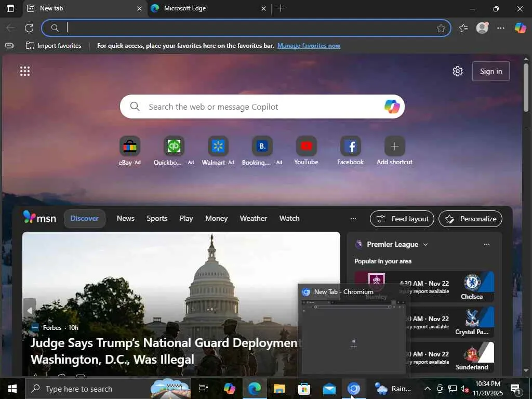Open Windows Start menu
Image resolution: width=532 pixels, height=399 pixels.
(x=12, y=389)
